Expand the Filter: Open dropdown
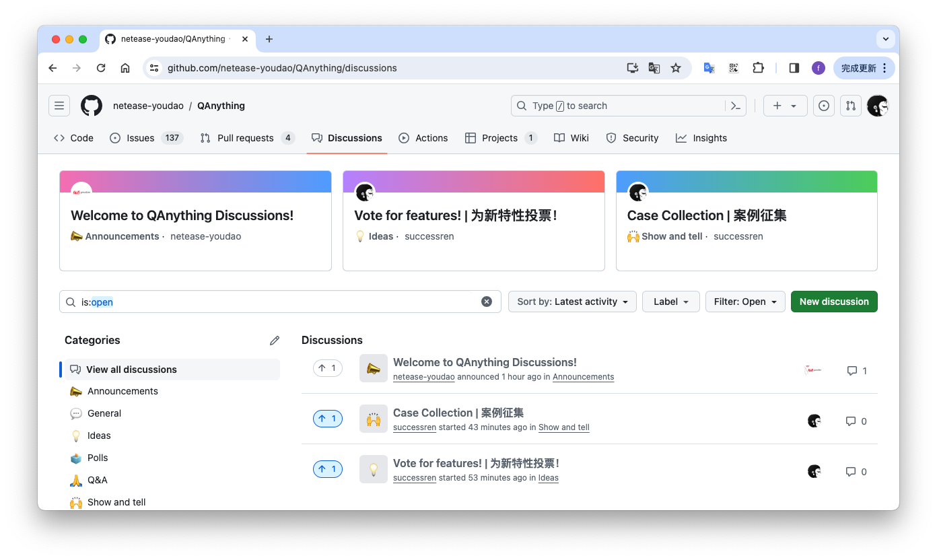The width and height of the screenshot is (937, 560). pyautogui.click(x=745, y=302)
